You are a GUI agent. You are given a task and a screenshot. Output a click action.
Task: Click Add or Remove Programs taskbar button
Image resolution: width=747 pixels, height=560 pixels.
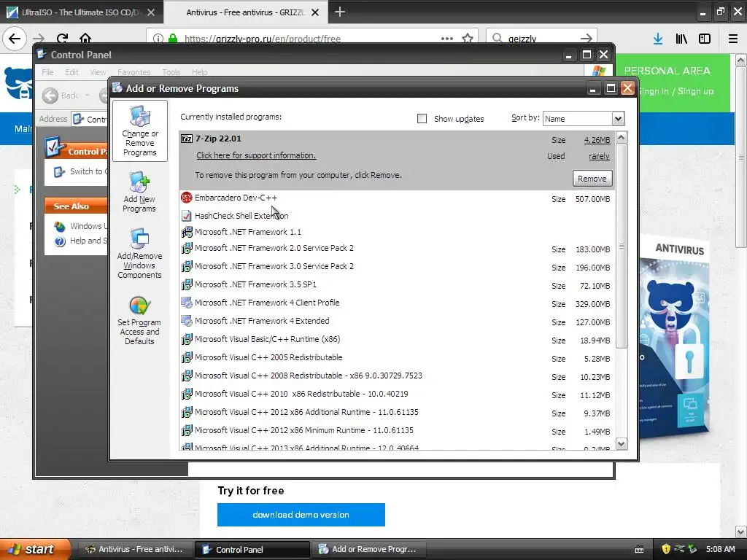click(x=368, y=549)
